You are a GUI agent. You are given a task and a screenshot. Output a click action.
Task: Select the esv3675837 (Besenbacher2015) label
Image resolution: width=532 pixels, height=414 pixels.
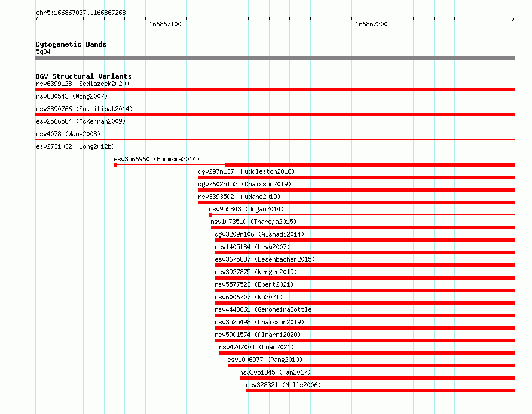coord(265,259)
